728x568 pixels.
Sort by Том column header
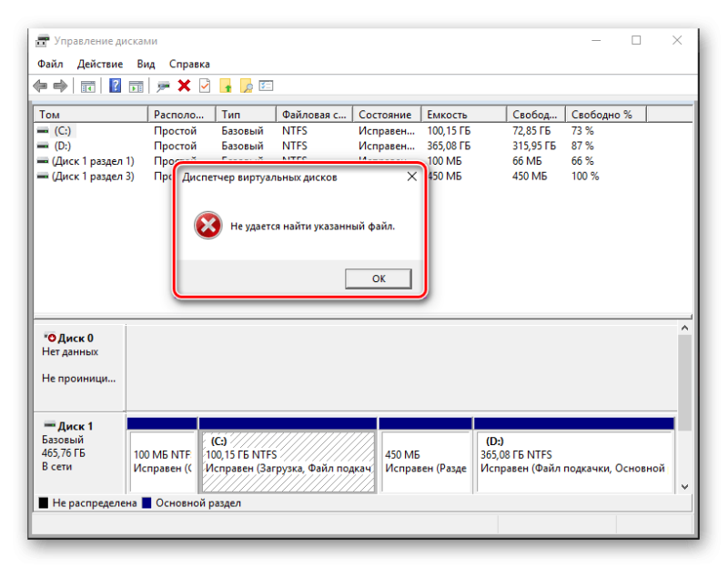tap(90, 115)
